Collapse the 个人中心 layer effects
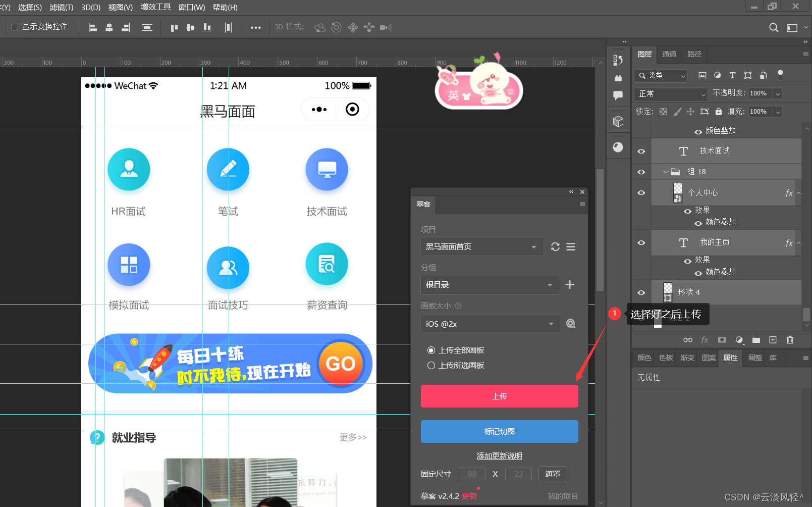The width and height of the screenshot is (812, 507). click(799, 193)
